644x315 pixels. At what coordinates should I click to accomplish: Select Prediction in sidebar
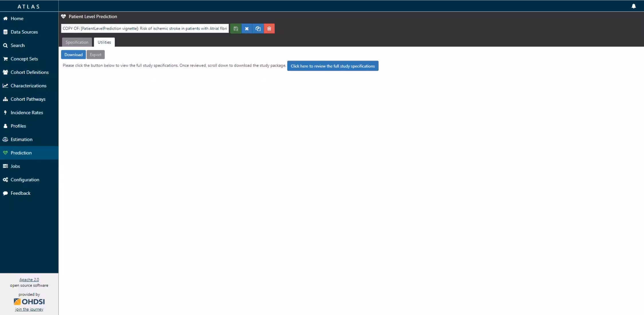[29, 153]
